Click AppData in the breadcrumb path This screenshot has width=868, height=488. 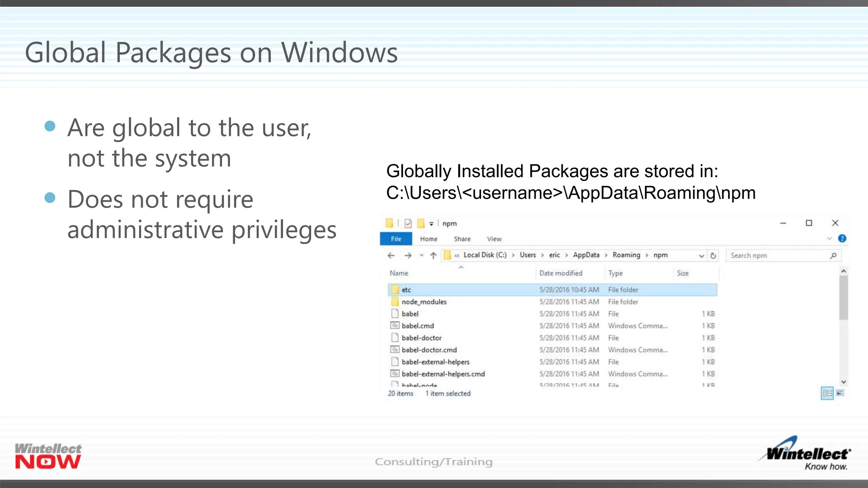pos(586,255)
